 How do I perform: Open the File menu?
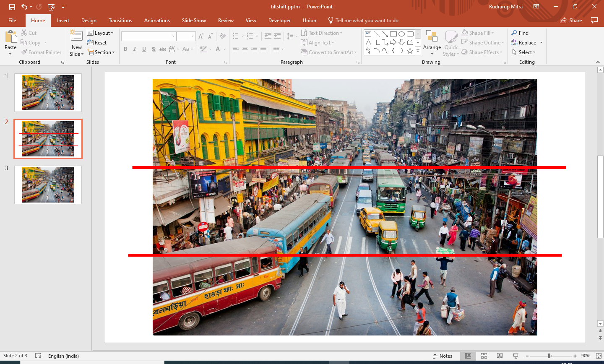pyautogui.click(x=12, y=20)
